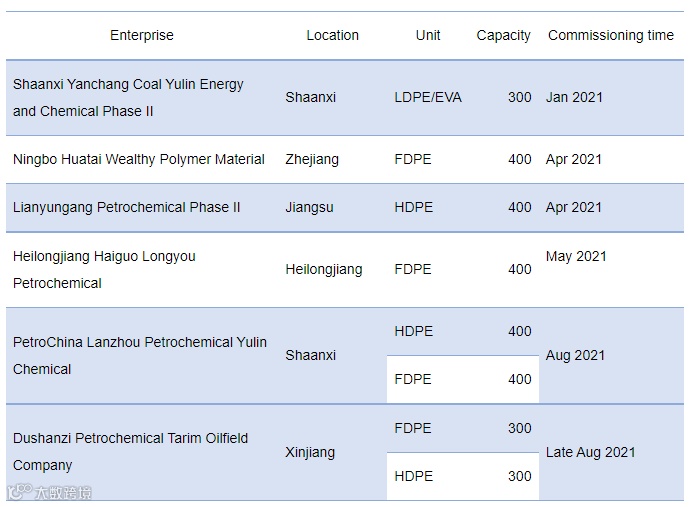Image resolution: width=689 pixels, height=507 pixels.
Task: Select the Zhejiang location cell
Action: click(312, 159)
